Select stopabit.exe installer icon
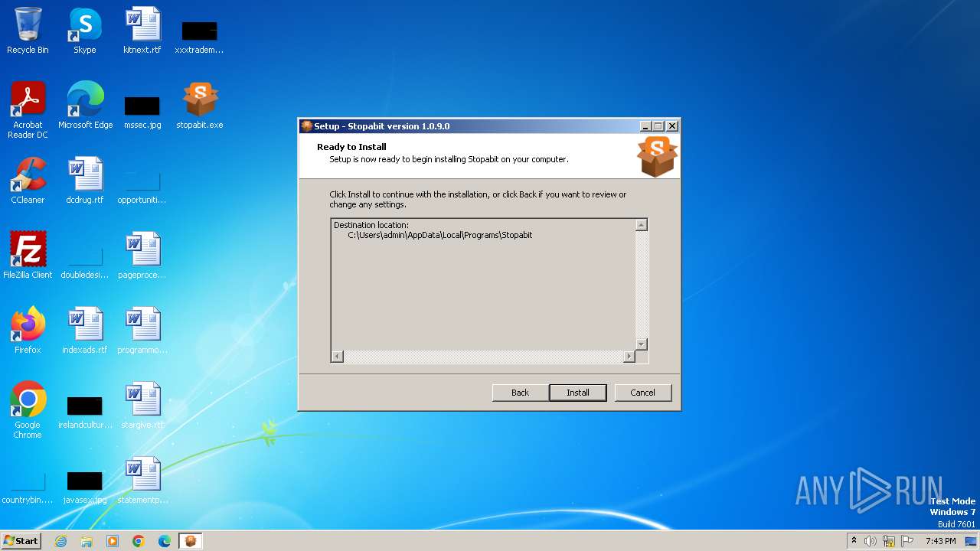Viewport: 980px width, 551px height. pos(200,106)
